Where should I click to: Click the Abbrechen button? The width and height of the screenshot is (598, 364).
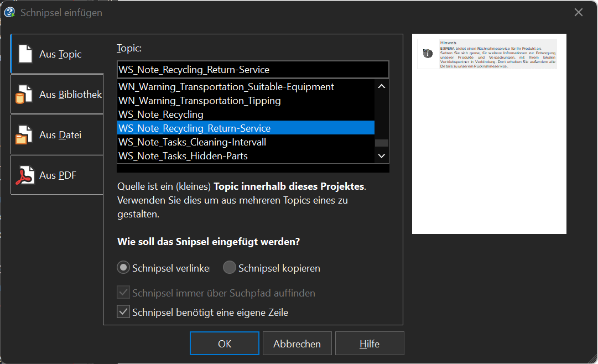[297, 344]
